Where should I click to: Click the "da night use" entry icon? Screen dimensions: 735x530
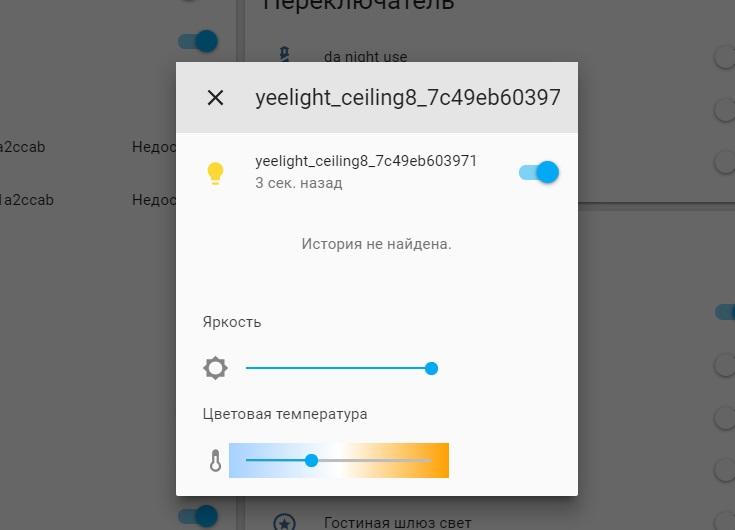tap(285, 55)
